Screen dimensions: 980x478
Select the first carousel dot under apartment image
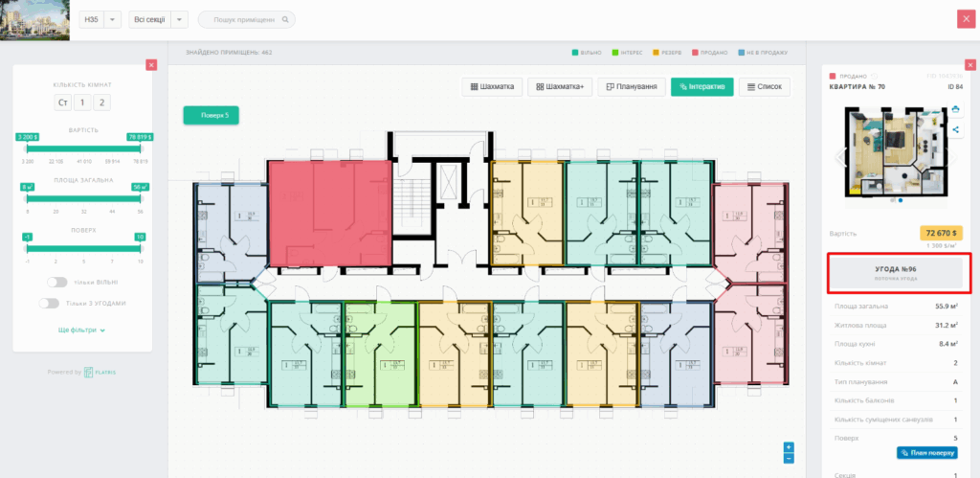click(x=894, y=201)
